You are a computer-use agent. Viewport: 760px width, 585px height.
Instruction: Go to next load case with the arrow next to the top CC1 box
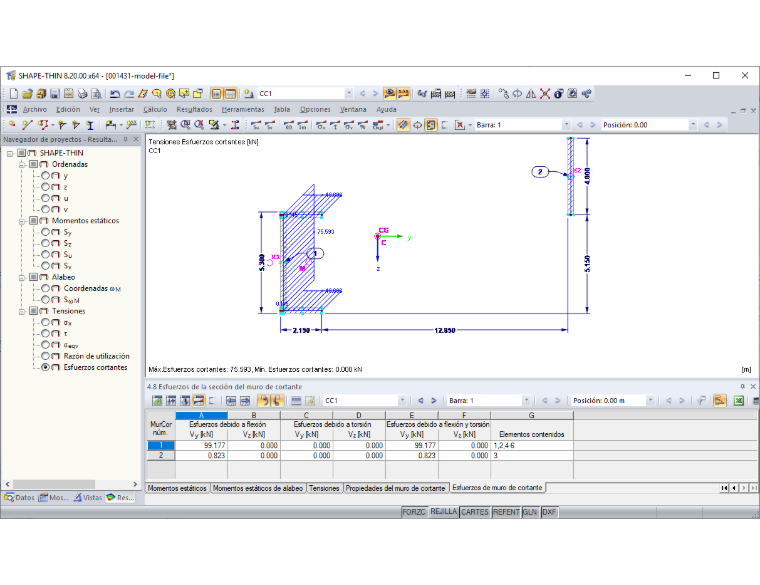coord(375,94)
